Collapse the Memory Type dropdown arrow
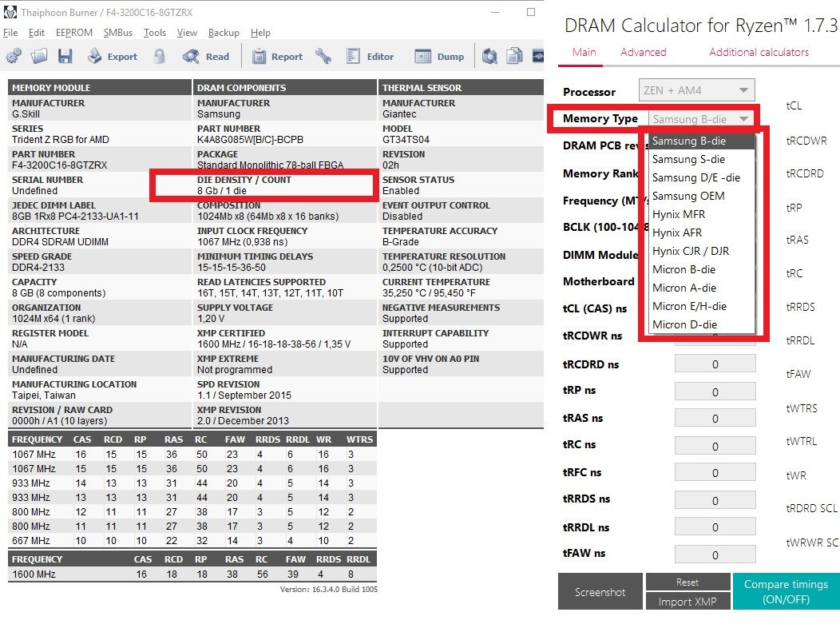 tap(743, 119)
